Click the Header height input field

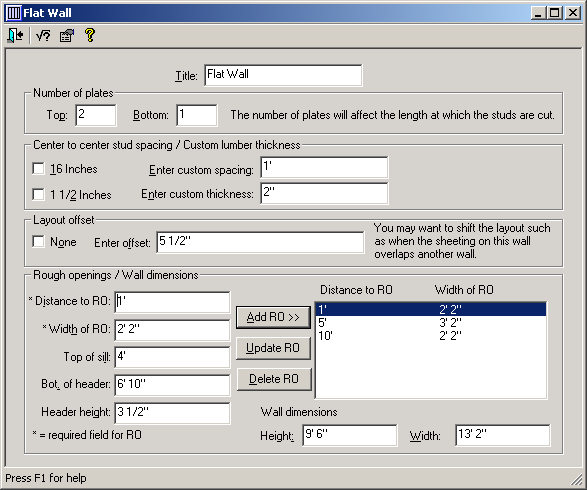[172, 413]
